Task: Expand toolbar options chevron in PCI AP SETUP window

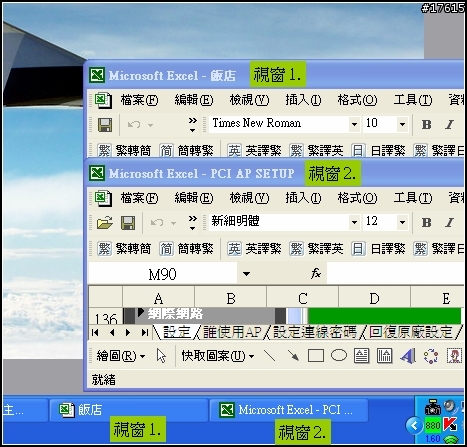Action: (x=193, y=223)
